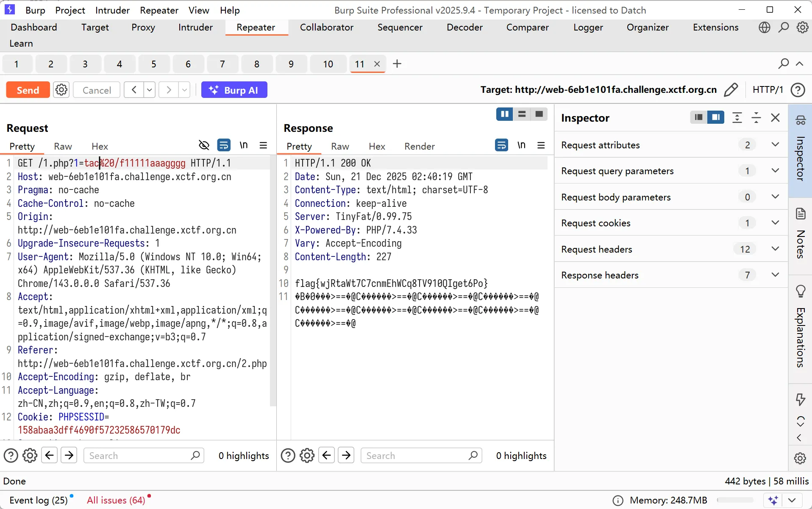Open Burp global settings gear
Image resolution: width=812 pixels, height=509 pixels.
coord(802,28)
